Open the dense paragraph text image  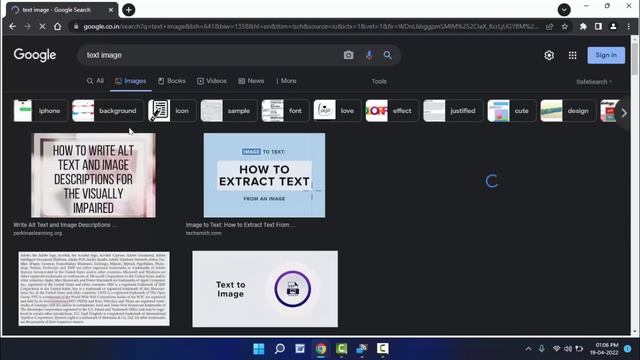pos(94,289)
